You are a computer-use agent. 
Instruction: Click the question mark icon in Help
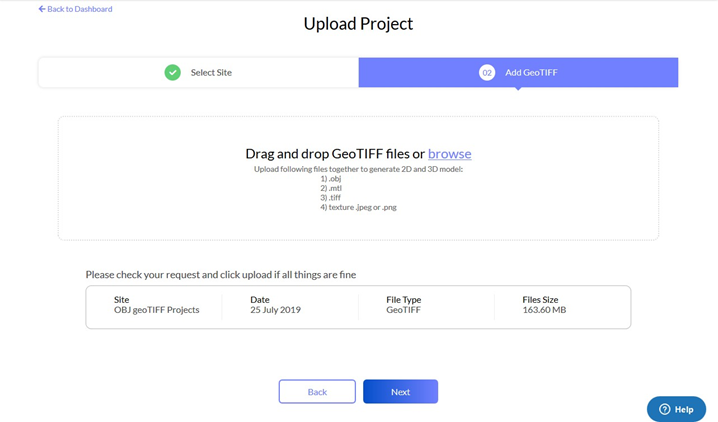click(664, 409)
